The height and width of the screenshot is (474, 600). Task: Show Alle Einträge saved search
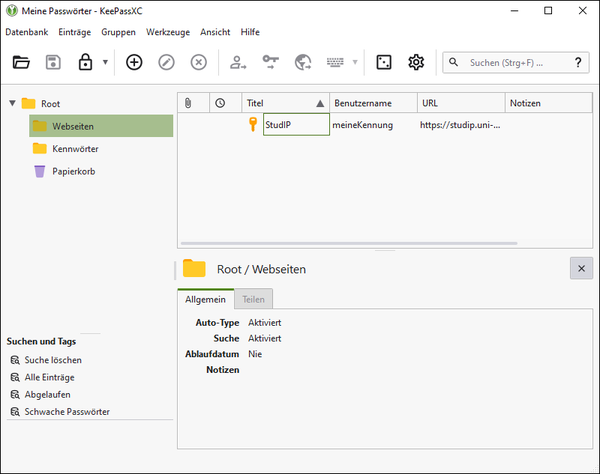pos(42,377)
